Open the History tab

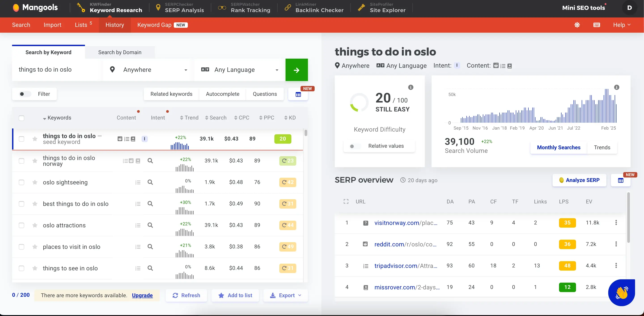pyautogui.click(x=115, y=25)
